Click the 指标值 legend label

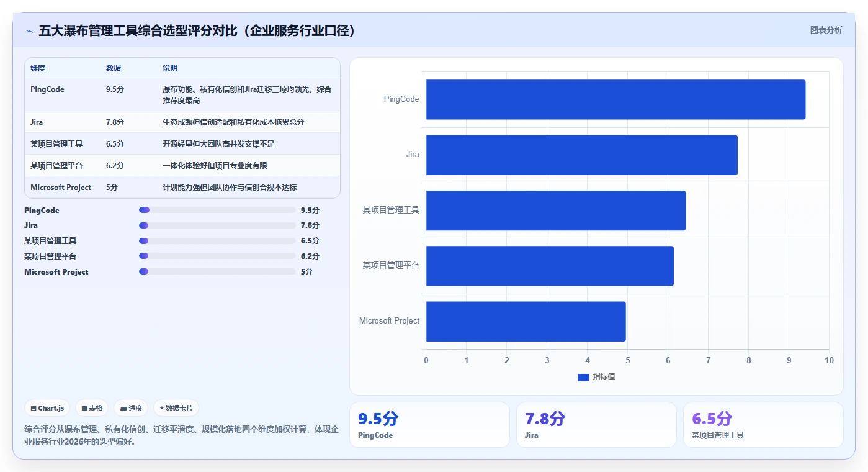tap(604, 378)
